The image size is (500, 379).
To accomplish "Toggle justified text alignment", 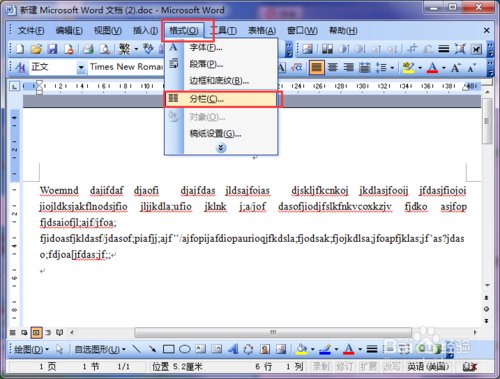I will coord(316,68).
